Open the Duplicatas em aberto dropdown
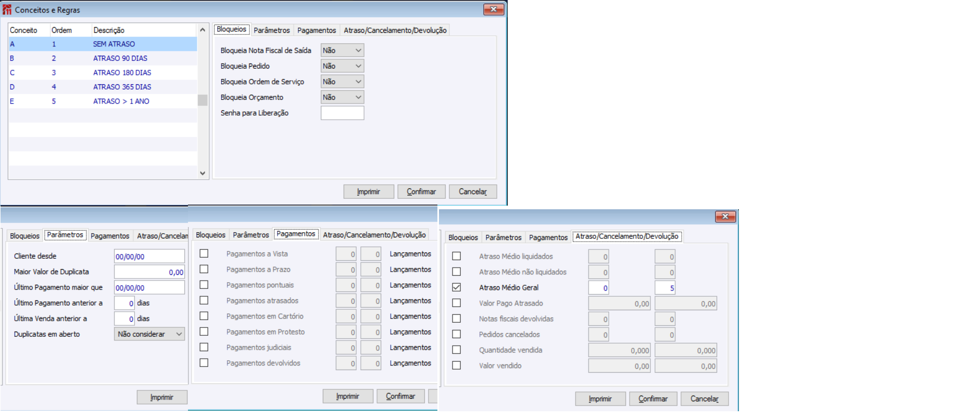The image size is (980, 418). coord(149,334)
